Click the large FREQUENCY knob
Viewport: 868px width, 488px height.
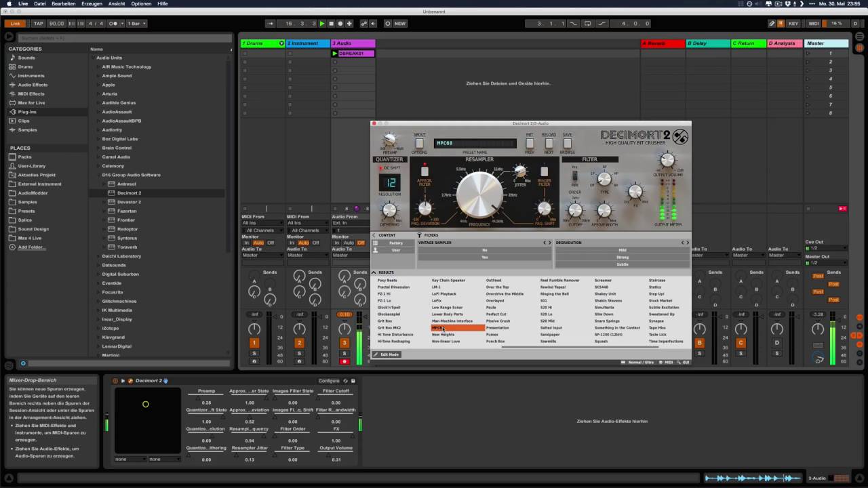pos(479,194)
